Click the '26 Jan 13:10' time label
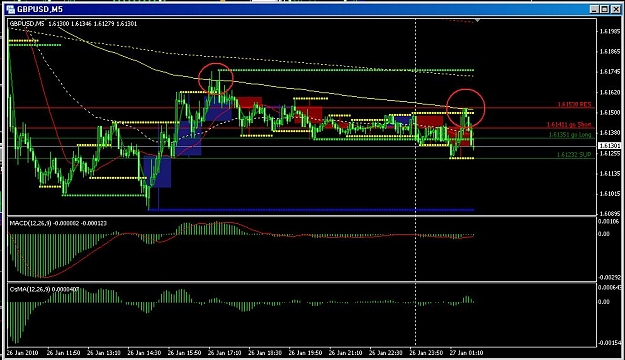This screenshot has width=625, height=360. pos(104,353)
